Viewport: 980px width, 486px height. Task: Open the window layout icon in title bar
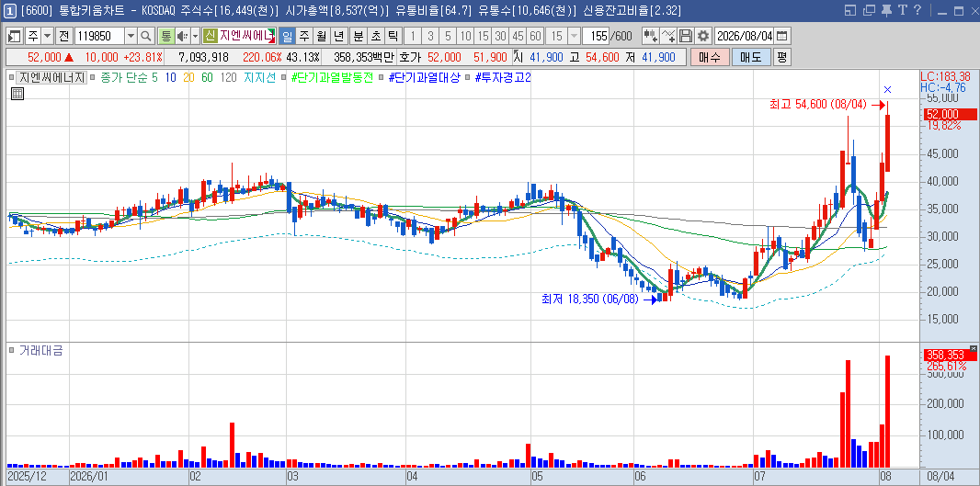click(x=849, y=10)
